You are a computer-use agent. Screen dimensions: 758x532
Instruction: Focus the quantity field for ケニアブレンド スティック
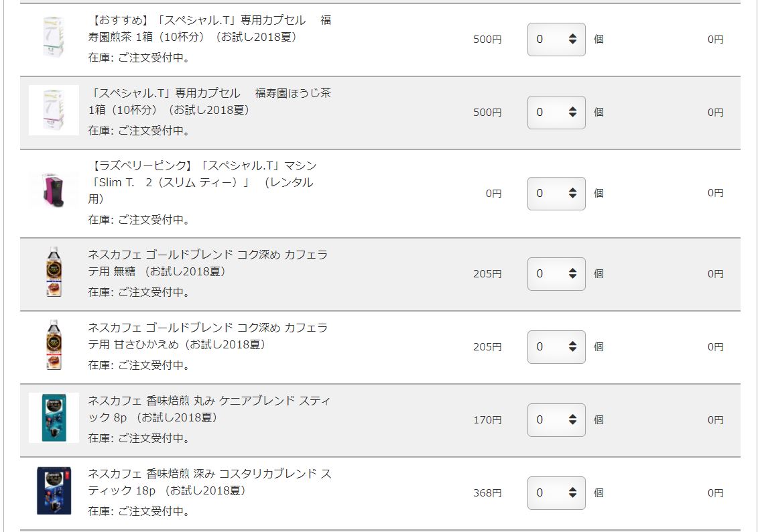(556, 419)
